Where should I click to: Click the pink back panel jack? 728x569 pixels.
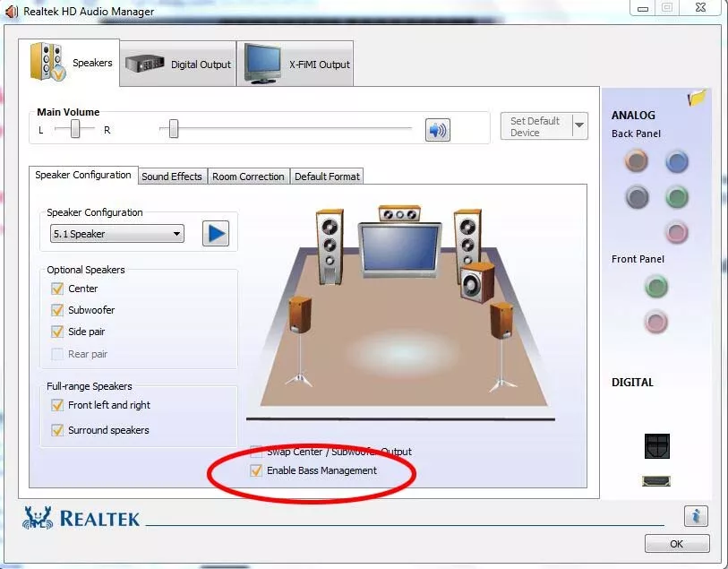click(676, 232)
